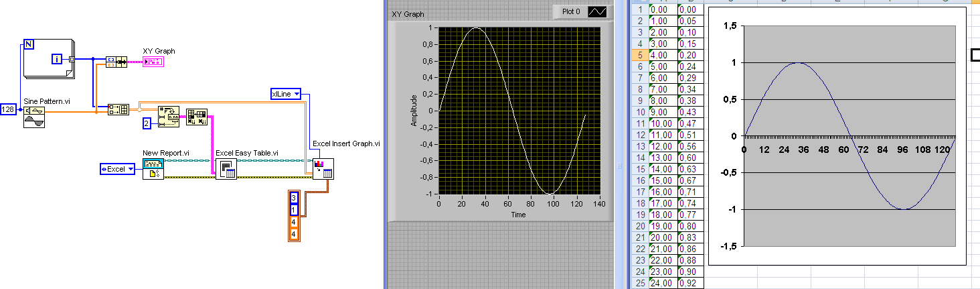
Task: Click cell containing 0,92
Action: [x=690, y=283]
